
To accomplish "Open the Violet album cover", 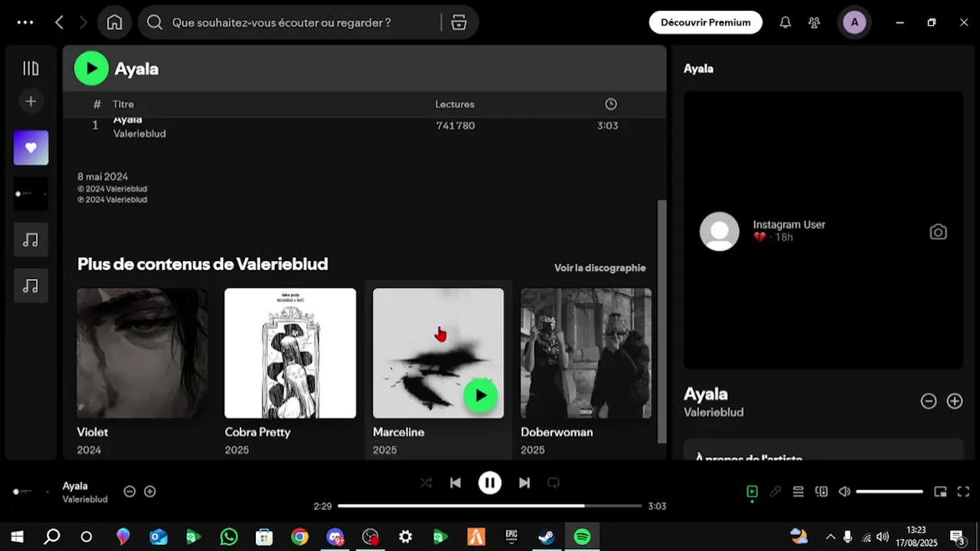I will [142, 353].
